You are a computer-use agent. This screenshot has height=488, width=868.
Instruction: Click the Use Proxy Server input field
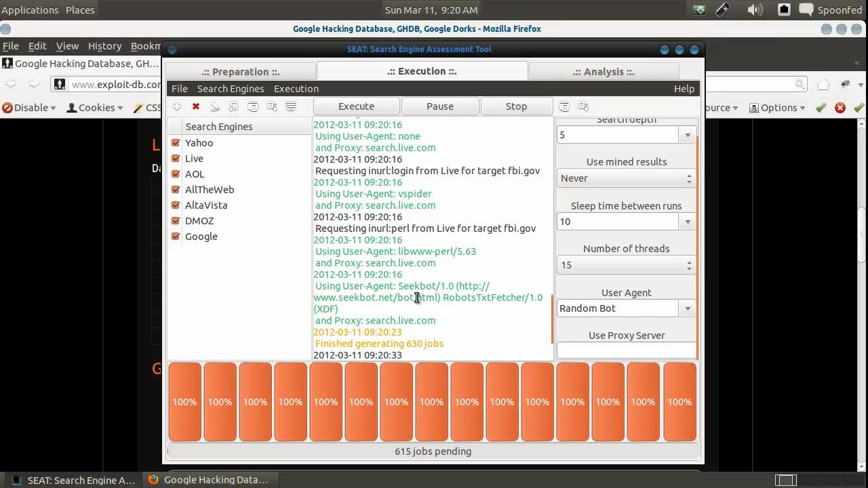point(626,350)
